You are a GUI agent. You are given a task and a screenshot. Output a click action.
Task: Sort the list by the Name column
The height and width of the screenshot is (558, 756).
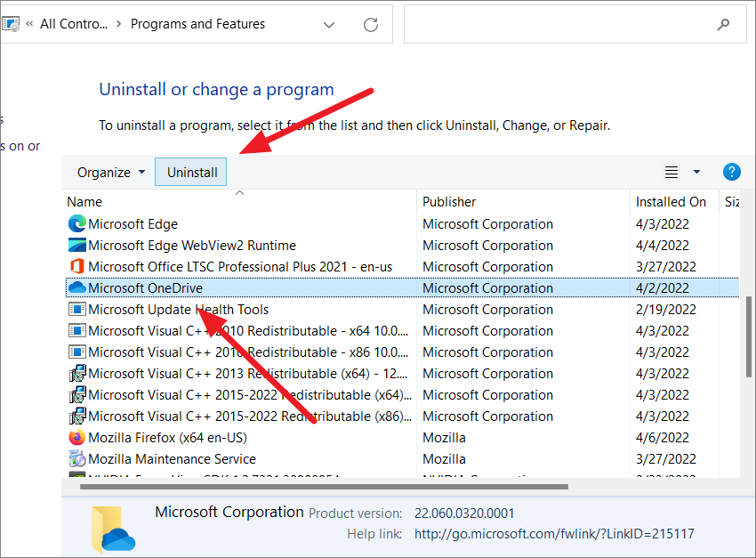(84, 201)
